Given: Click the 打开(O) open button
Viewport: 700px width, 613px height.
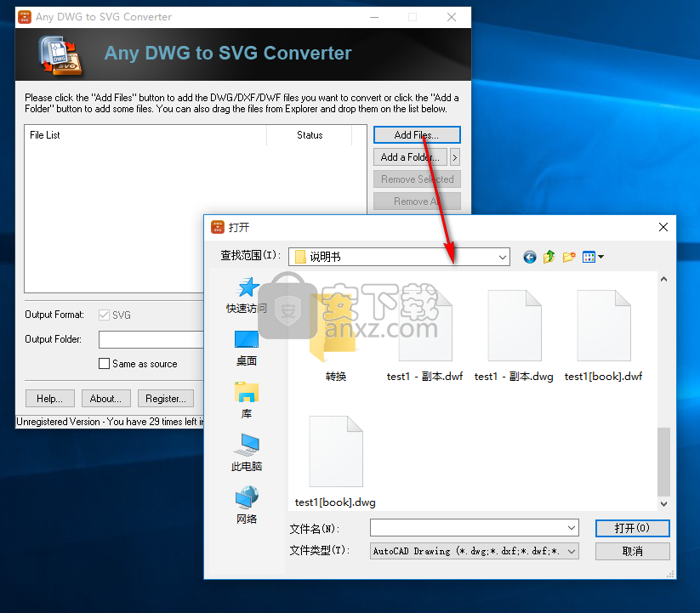Looking at the screenshot, I should click(632, 528).
